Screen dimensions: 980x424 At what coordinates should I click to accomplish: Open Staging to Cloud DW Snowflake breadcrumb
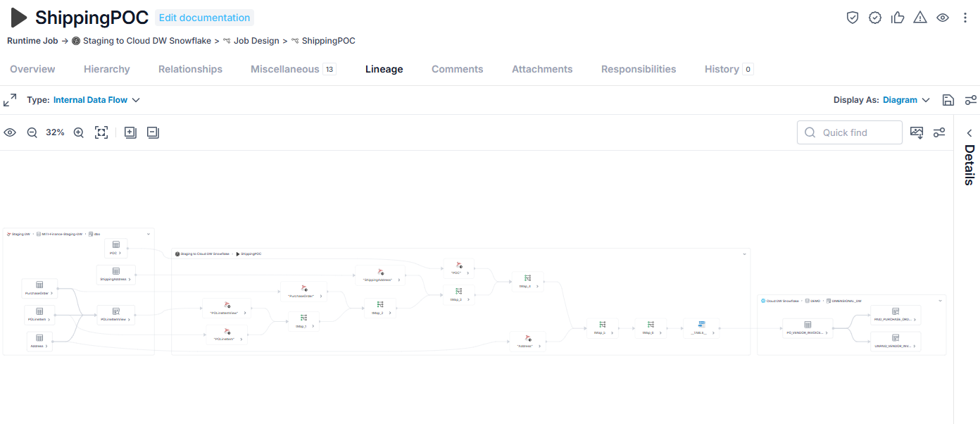[x=147, y=41]
